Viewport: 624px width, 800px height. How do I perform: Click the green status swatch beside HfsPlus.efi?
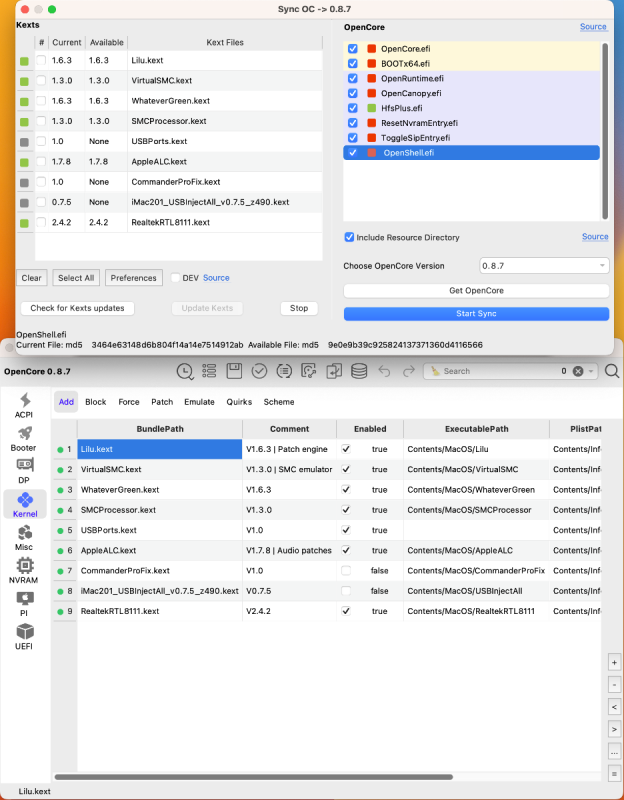coord(372,108)
